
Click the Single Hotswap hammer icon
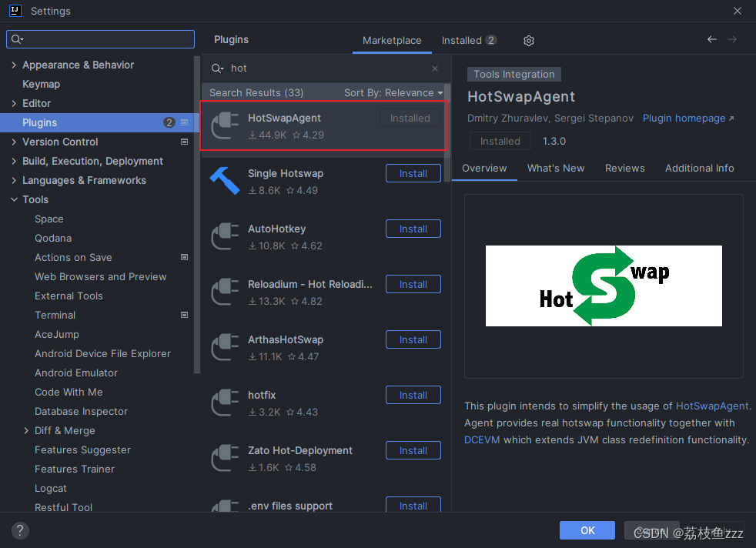coord(225,181)
